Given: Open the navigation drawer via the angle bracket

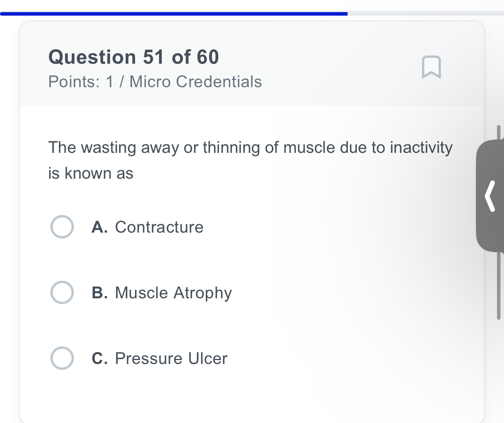Looking at the screenshot, I should click(x=490, y=195).
